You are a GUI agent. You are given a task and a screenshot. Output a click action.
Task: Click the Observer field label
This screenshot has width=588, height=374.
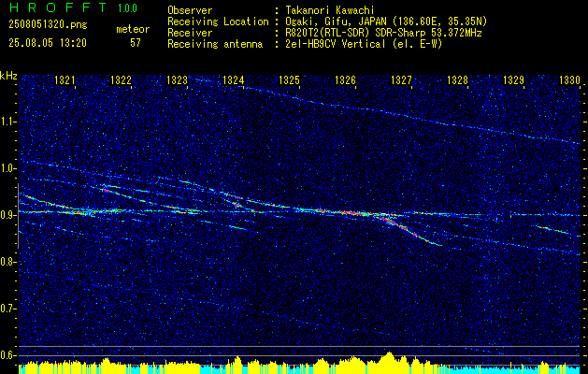[x=190, y=10]
